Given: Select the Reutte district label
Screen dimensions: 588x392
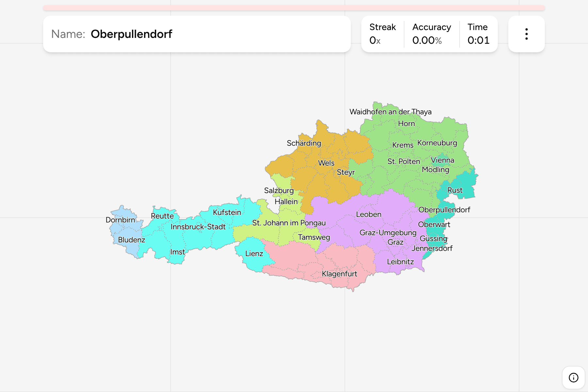Looking at the screenshot, I should 162,216.
